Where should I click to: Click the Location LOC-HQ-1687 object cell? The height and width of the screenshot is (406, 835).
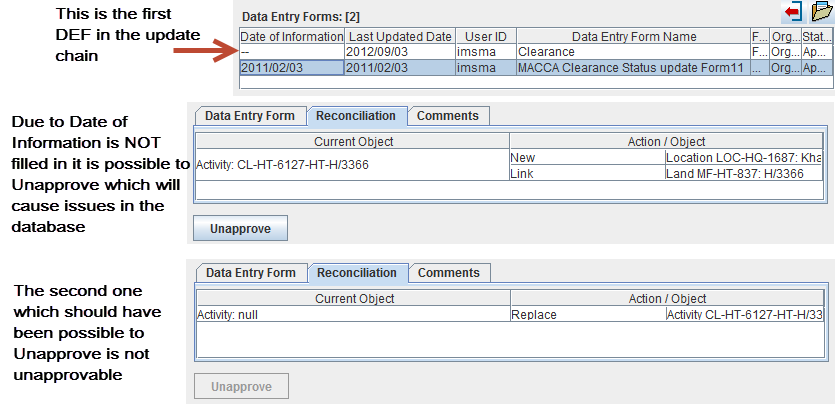[744, 158]
